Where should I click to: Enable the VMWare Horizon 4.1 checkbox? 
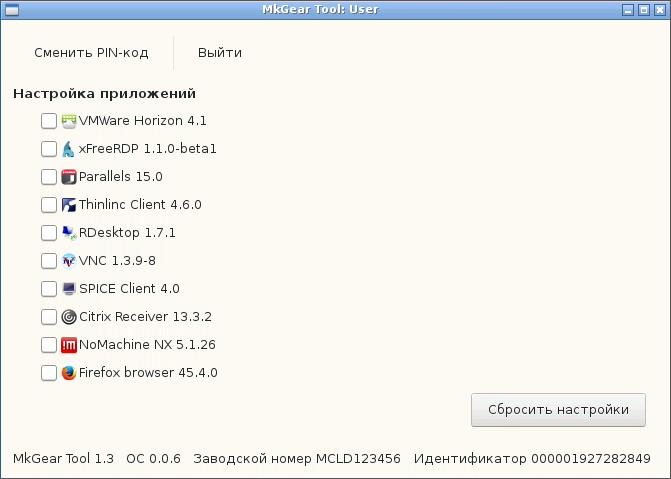(x=49, y=121)
